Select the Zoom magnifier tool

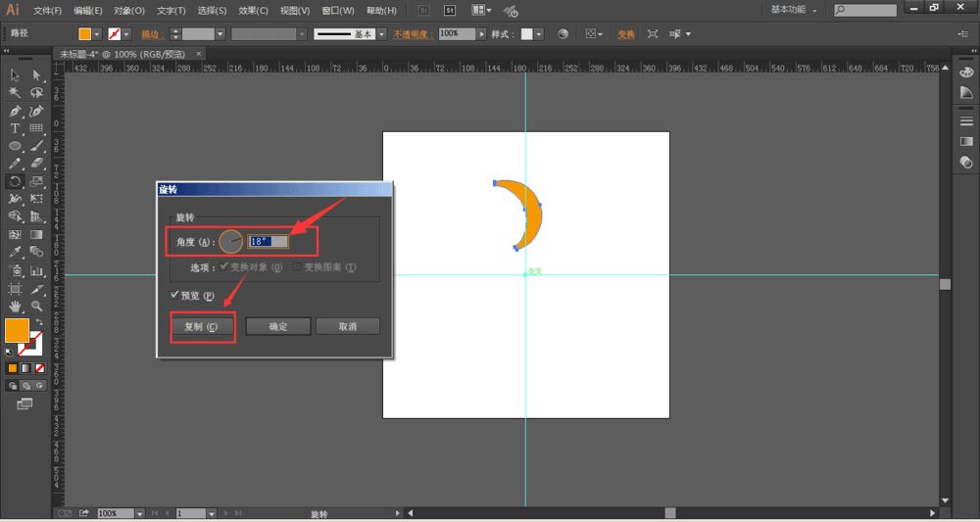(37, 306)
